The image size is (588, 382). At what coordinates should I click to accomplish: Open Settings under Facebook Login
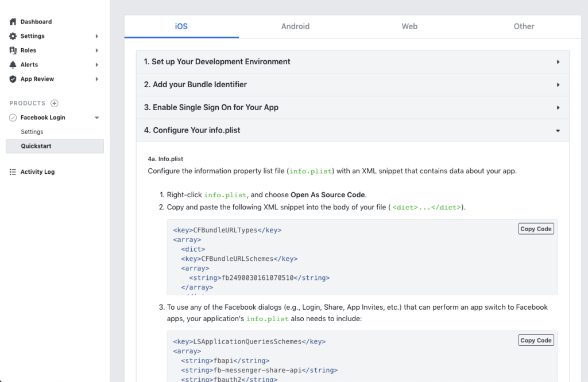pyautogui.click(x=32, y=131)
